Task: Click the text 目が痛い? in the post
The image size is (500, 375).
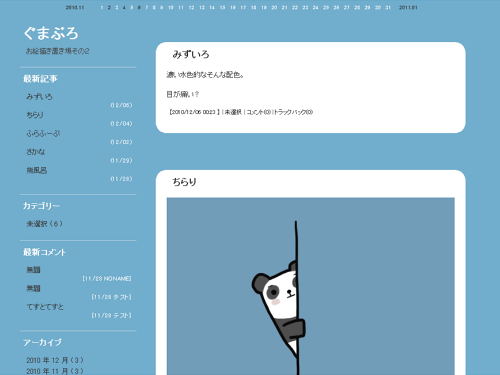Action: click(182, 94)
